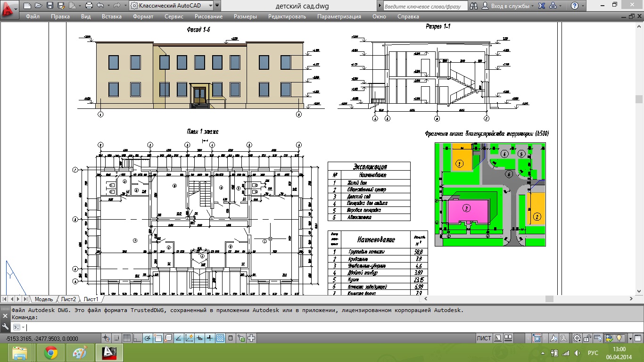Click Maximize Viewport icon in status bar
Image resolution: width=644 pixels, height=362 pixels.
[x=537, y=338]
